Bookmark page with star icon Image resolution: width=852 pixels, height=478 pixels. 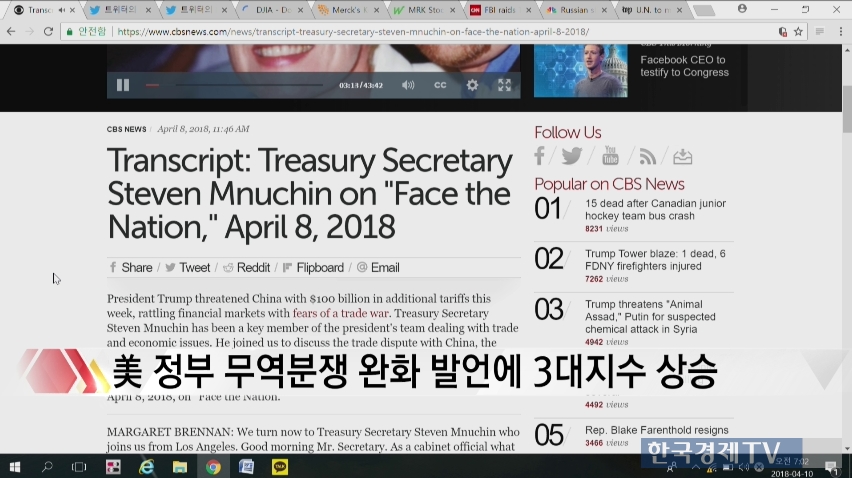tap(798, 31)
